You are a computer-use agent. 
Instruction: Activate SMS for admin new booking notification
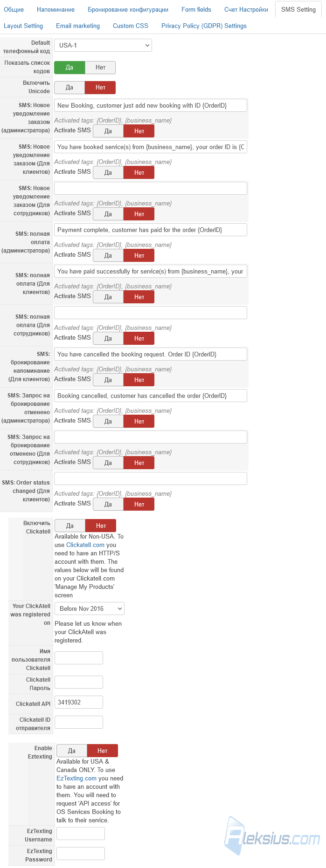[x=108, y=131]
